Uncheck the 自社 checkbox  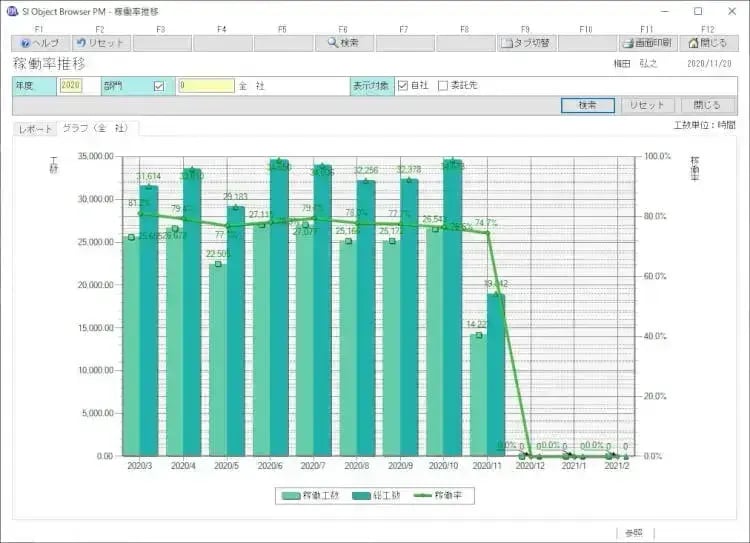coord(403,86)
